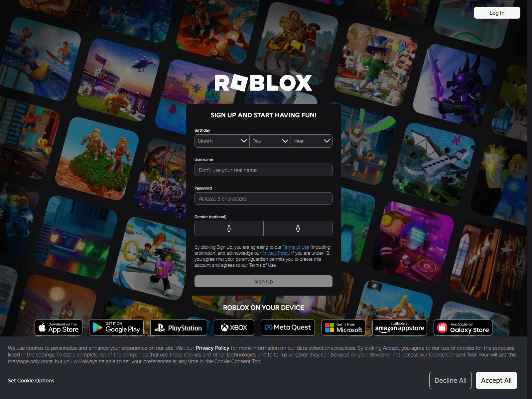Image resolution: width=532 pixels, height=399 pixels.
Task: Open Roblox on Google Play
Action: pyautogui.click(x=116, y=328)
